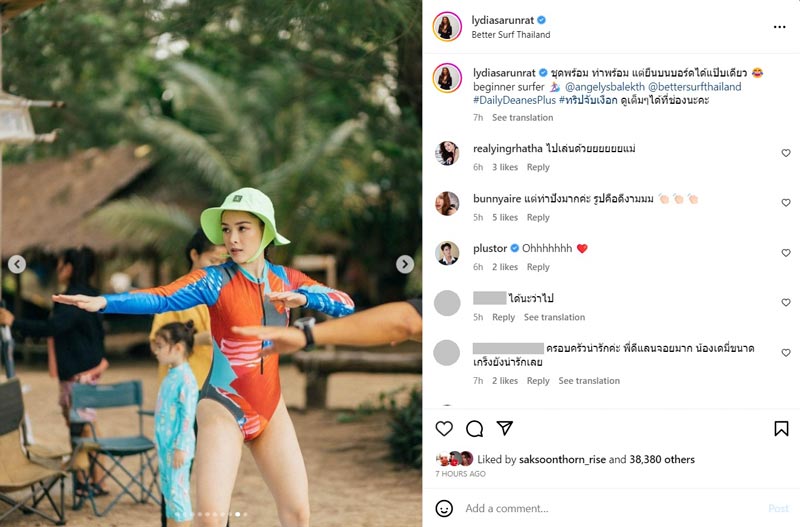The image size is (800, 527).
Task: Reply to plustor's comment
Action: click(x=538, y=268)
